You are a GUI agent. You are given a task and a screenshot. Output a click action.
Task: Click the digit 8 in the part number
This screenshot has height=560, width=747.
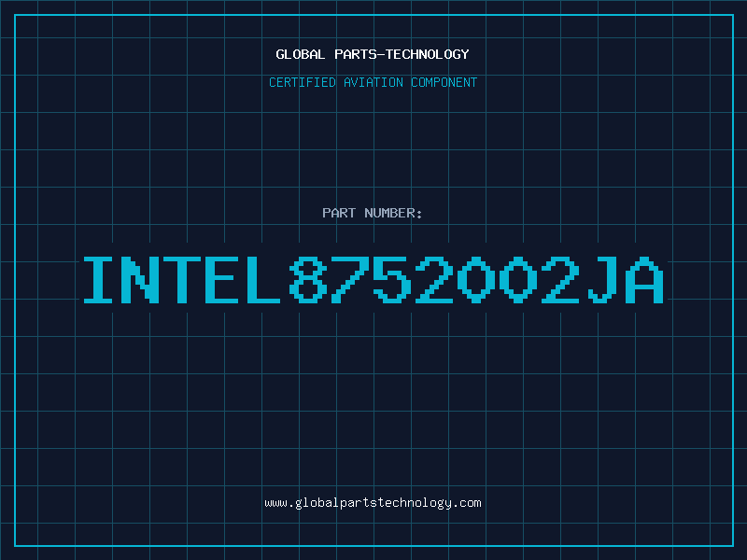pyautogui.click(x=308, y=280)
